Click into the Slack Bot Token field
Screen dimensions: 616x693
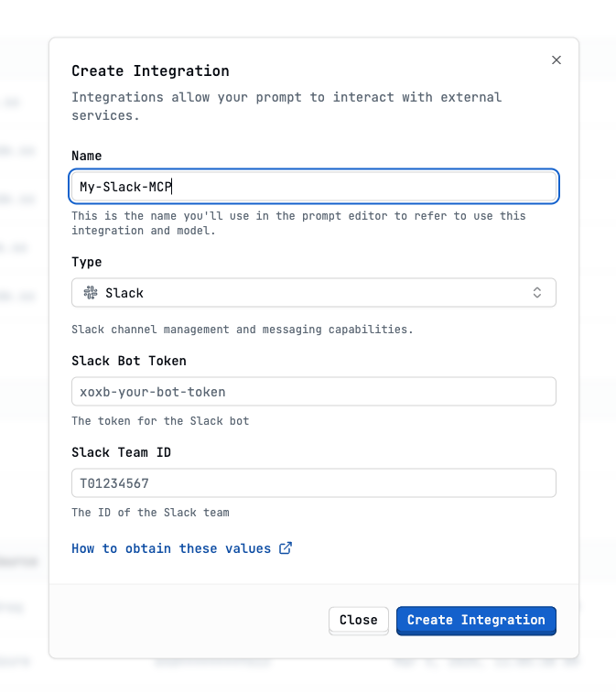click(313, 392)
